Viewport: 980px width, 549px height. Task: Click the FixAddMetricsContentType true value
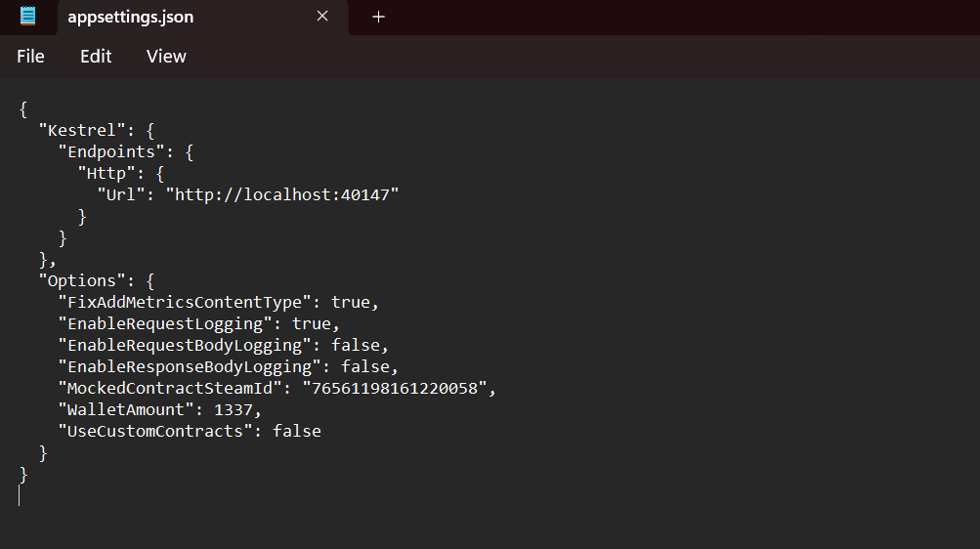coord(350,302)
